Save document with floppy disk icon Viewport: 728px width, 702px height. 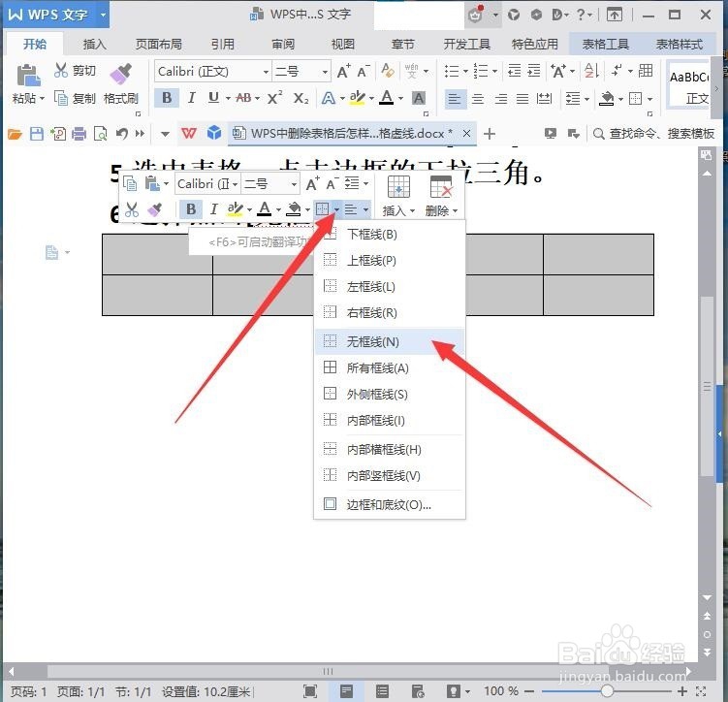click(36, 134)
